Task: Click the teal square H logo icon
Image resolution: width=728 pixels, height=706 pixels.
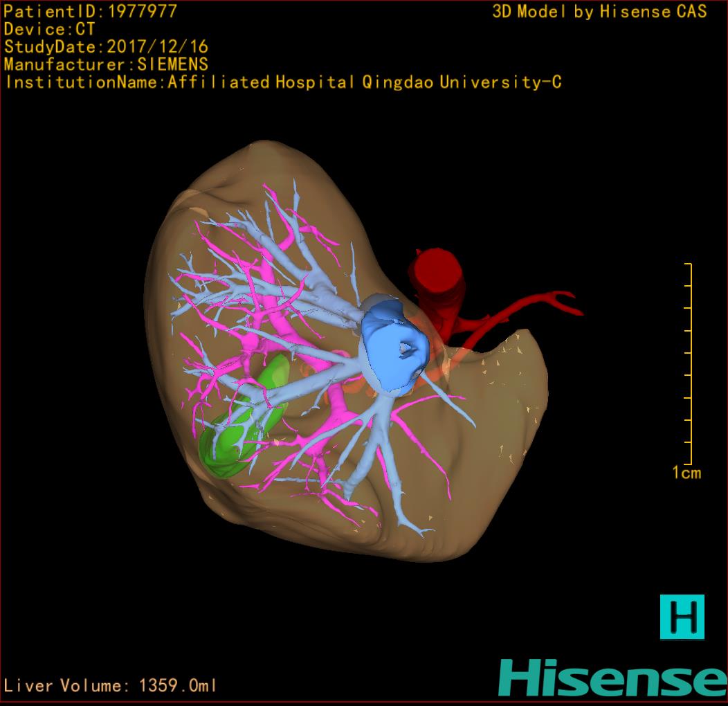Action: (682, 616)
